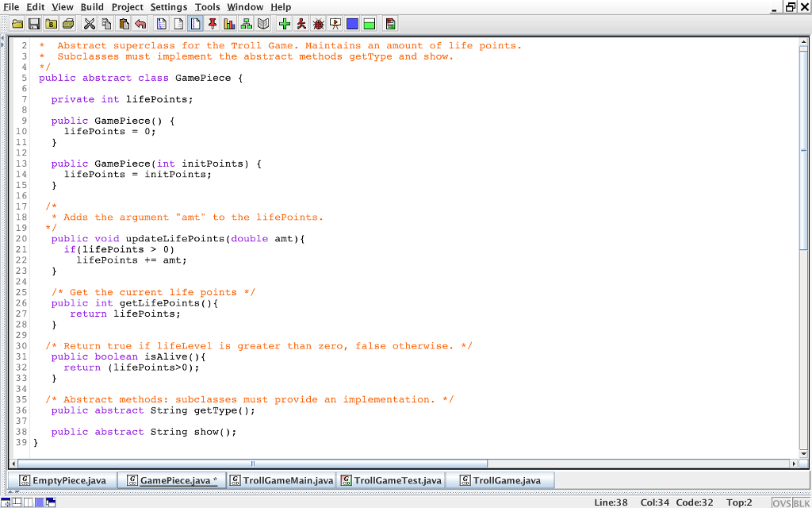The width and height of the screenshot is (812, 508).
Task: Click the side-by-side split layout icon
Action: tap(28, 502)
